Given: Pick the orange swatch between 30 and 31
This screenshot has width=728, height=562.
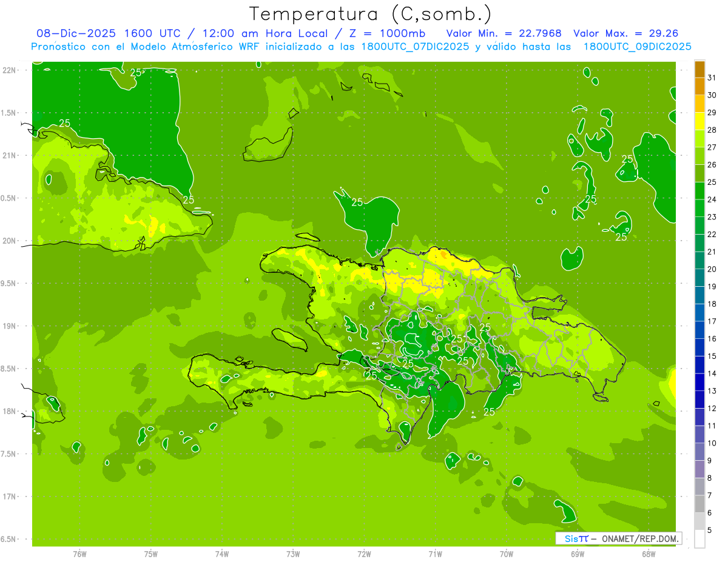Looking at the screenshot, I should tap(699, 86).
